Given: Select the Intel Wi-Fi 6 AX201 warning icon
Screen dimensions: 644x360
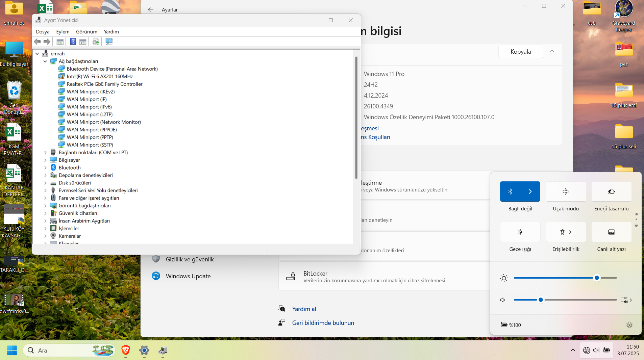Looking at the screenshot, I should pyautogui.click(x=61, y=77).
